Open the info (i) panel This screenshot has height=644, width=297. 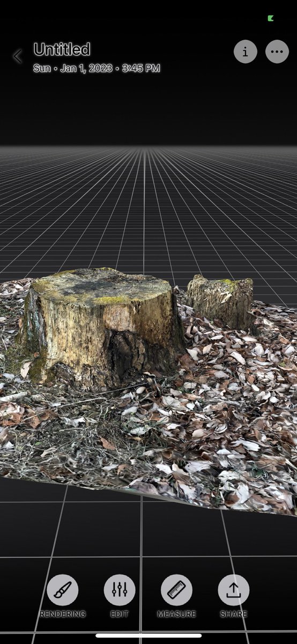click(246, 52)
